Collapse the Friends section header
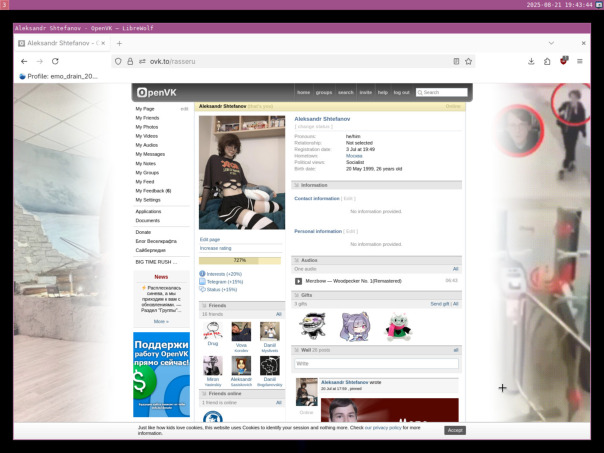 point(242,305)
